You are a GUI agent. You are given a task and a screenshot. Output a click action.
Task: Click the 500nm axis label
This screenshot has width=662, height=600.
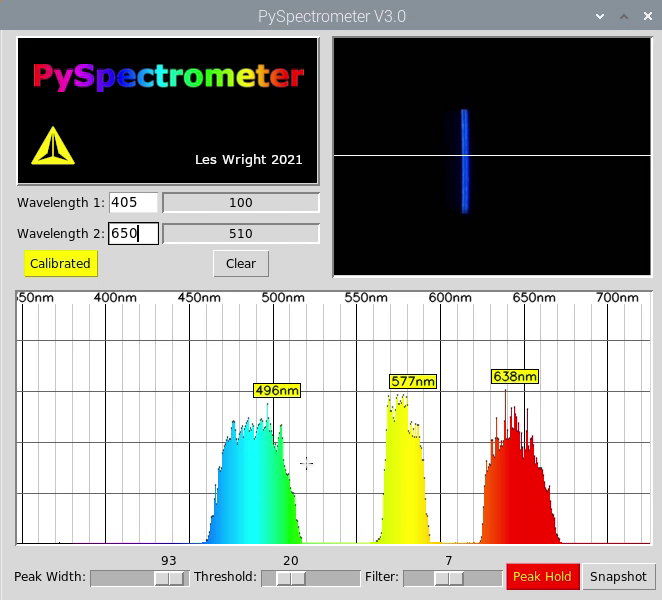click(x=283, y=298)
